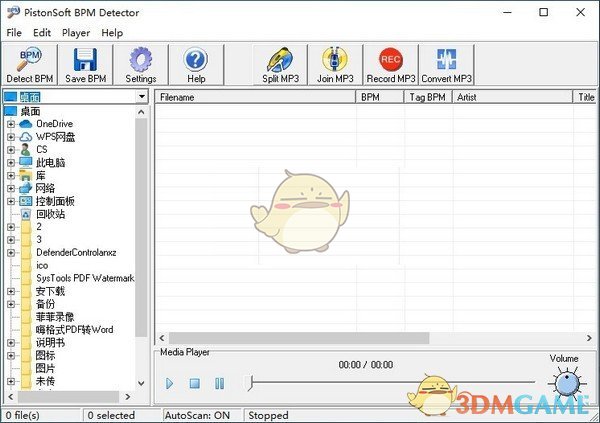Expand the WPS网盘 tree node
Image resolution: width=600 pixels, height=423 pixels.
(11, 137)
